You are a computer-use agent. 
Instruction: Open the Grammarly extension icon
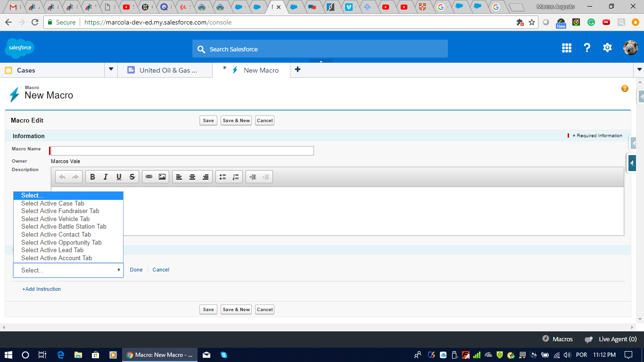pyautogui.click(x=591, y=22)
